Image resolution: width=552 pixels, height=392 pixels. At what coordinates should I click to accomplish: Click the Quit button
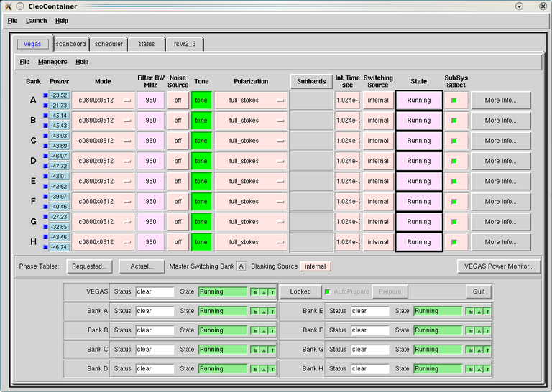pyautogui.click(x=479, y=291)
